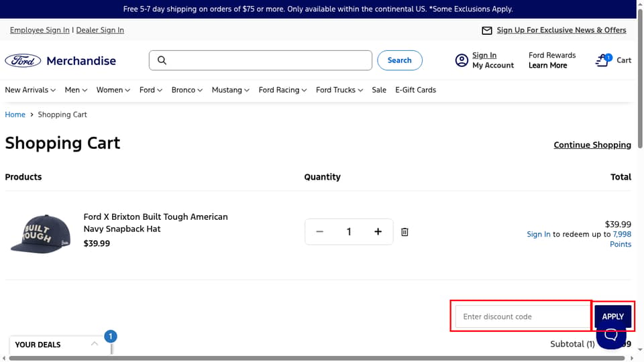Click the Sign In header link
The height and width of the screenshot is (362, 644).
coord(484,56)
